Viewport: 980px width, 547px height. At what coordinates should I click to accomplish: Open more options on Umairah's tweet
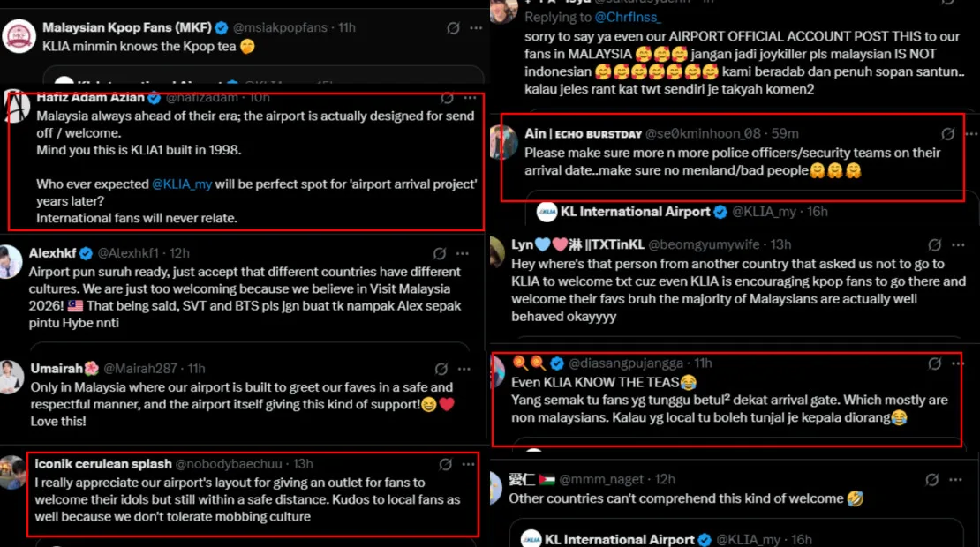(x=464, y=369)
